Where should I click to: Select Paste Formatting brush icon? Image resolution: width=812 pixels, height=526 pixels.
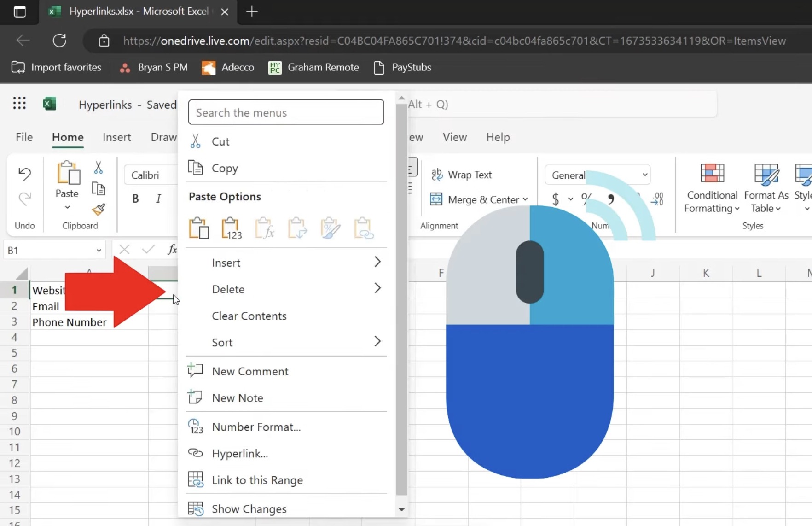331,228
